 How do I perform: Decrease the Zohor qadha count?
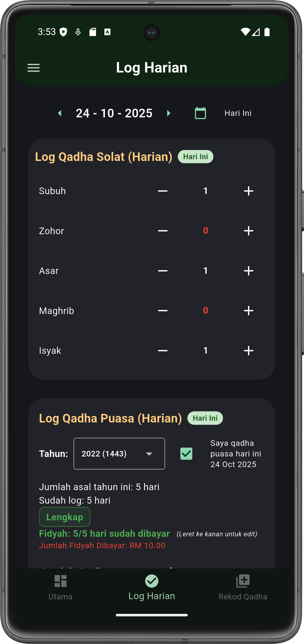[163, 231]
